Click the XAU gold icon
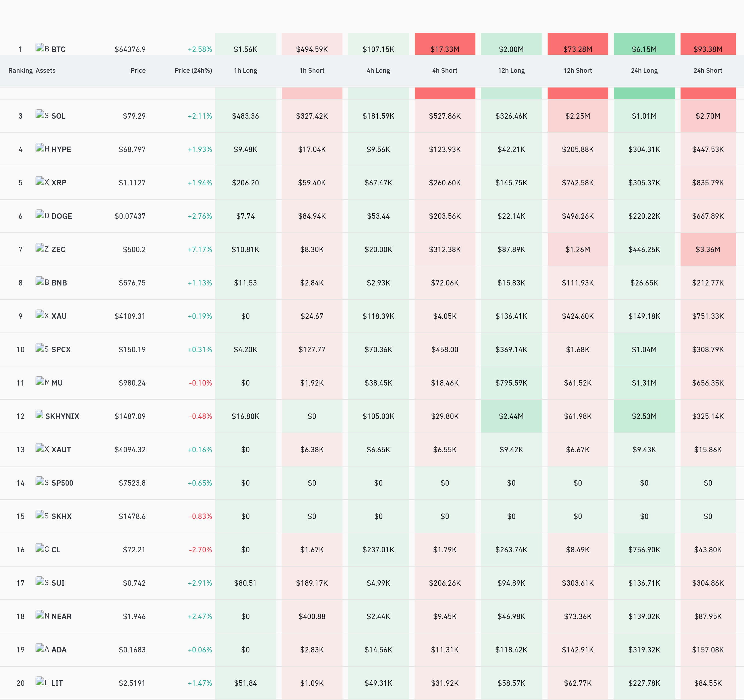744x700 pixels. pos(42,315)
